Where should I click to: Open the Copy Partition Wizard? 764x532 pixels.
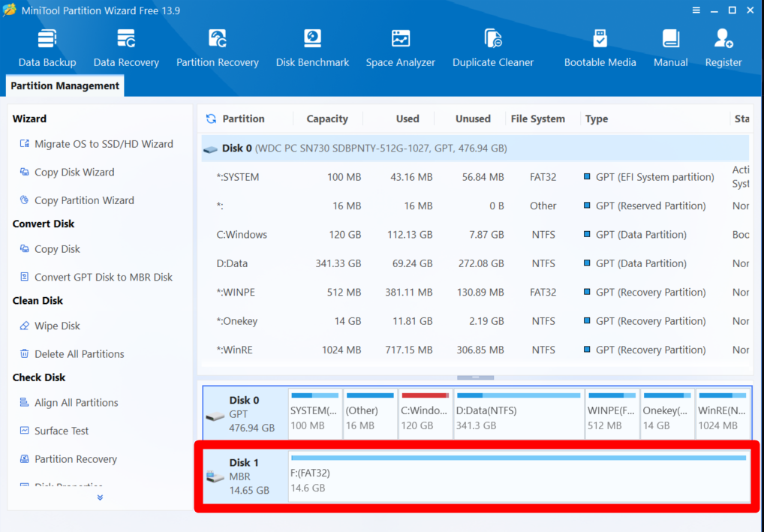(x=77, y=200)
